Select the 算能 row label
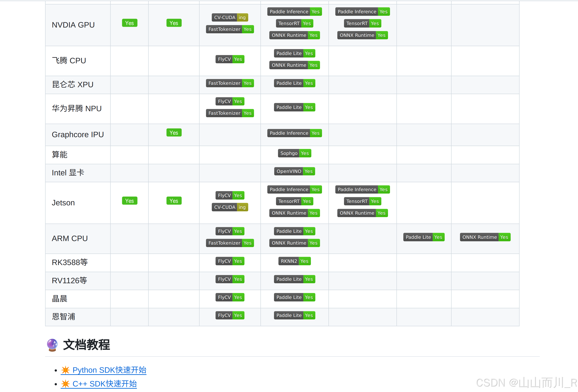This screenshot has width=578, height=392. (59, 154)
